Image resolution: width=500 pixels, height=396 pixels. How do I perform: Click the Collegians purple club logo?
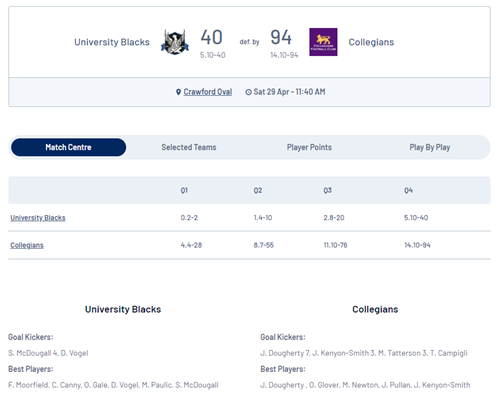tap(323, 42)
